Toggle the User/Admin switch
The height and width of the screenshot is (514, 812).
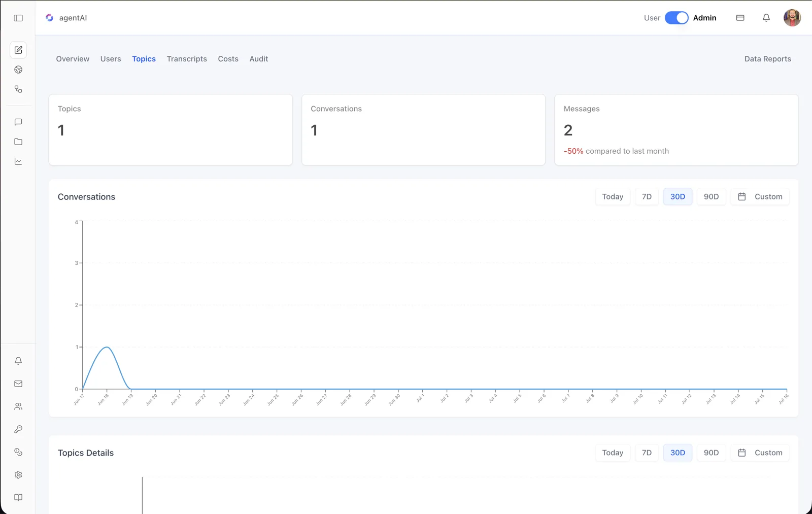click(676, 18)
